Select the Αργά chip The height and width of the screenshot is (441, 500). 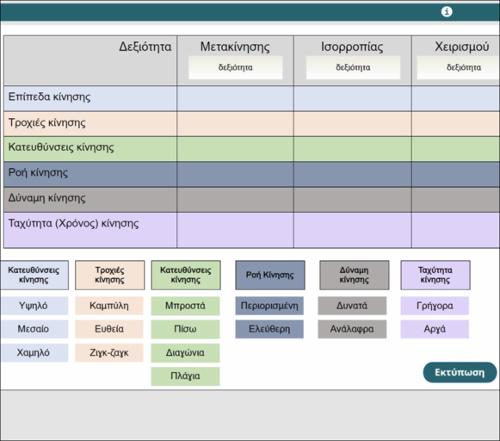pos(435,329)
